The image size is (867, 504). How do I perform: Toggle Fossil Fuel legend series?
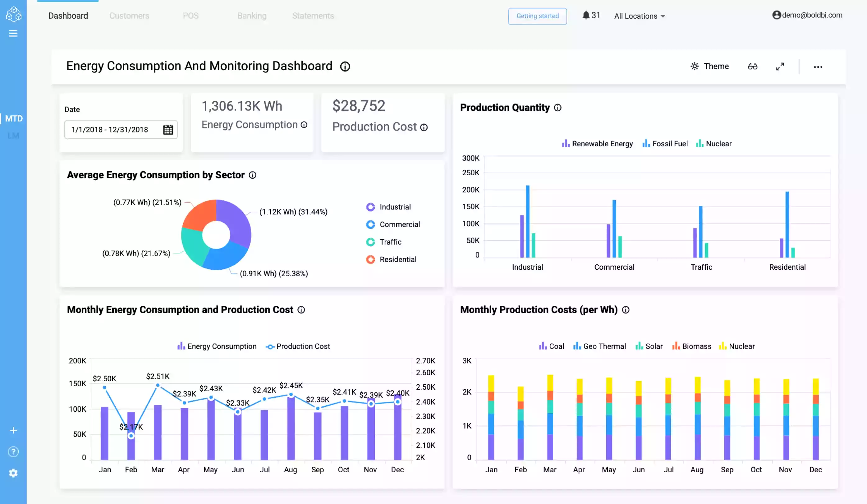tap(665, 144)
